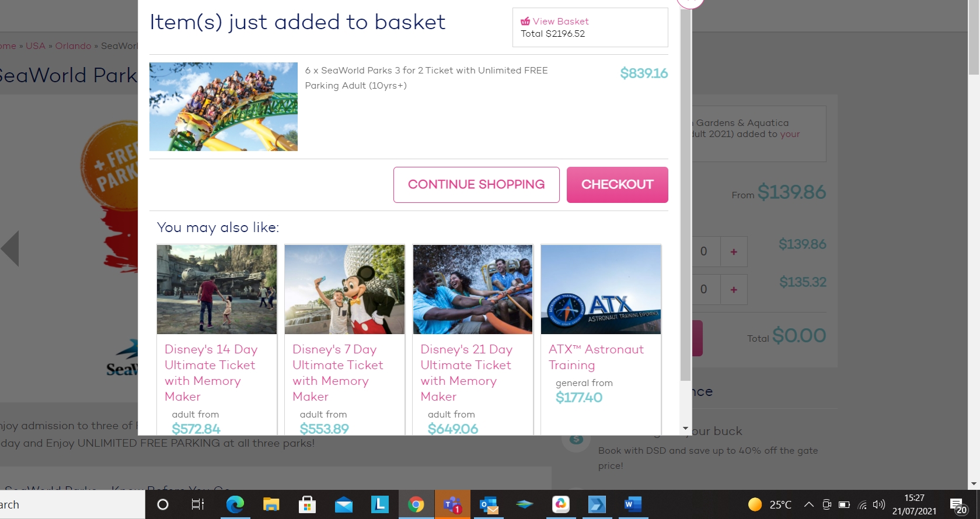Click the Orlando breadcrumb link
980x519 pixels.
pos(74,46)
